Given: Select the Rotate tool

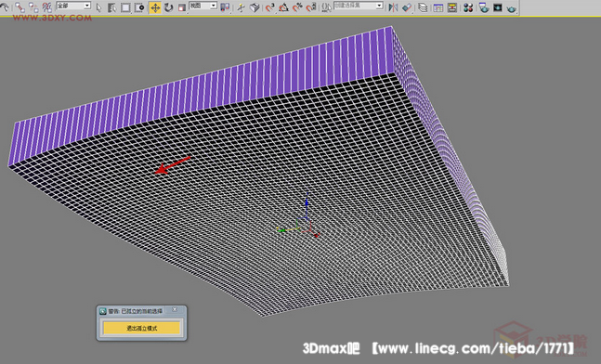Looking at the screenshot, I should tap(169, 7).
